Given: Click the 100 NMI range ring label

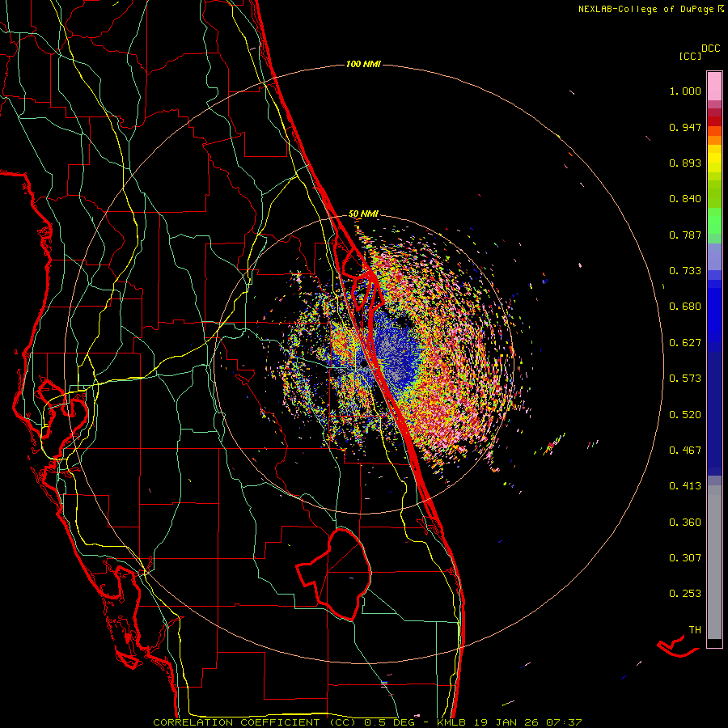Looking at the screenshot, I should tap(363, 64).
